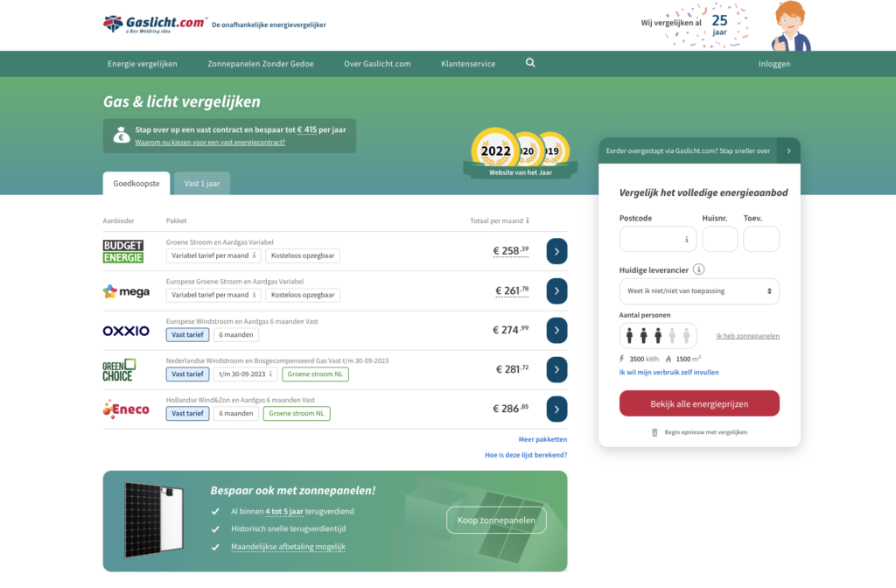Image resolution: width=896 pixels, height=588 pixels.
Task: Click the 2022 Website van het Jaar badge
Action: pos(495,150)
